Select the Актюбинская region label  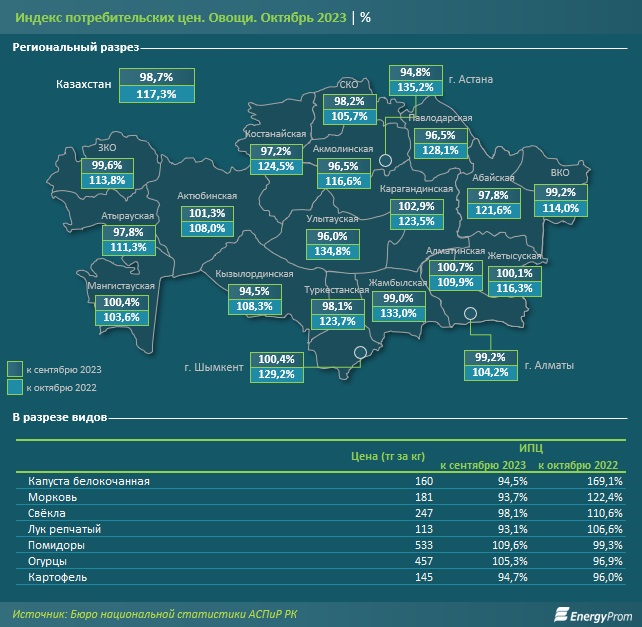point(206,196)
